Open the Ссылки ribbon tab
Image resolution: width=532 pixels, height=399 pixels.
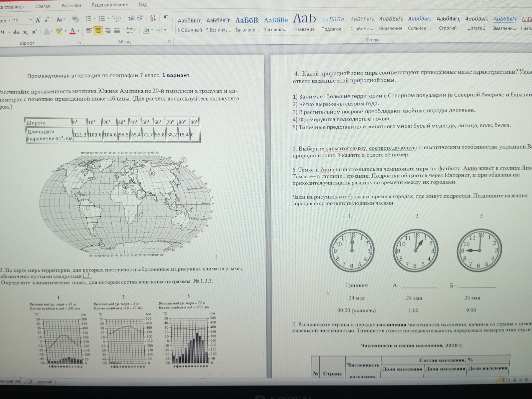43,6
